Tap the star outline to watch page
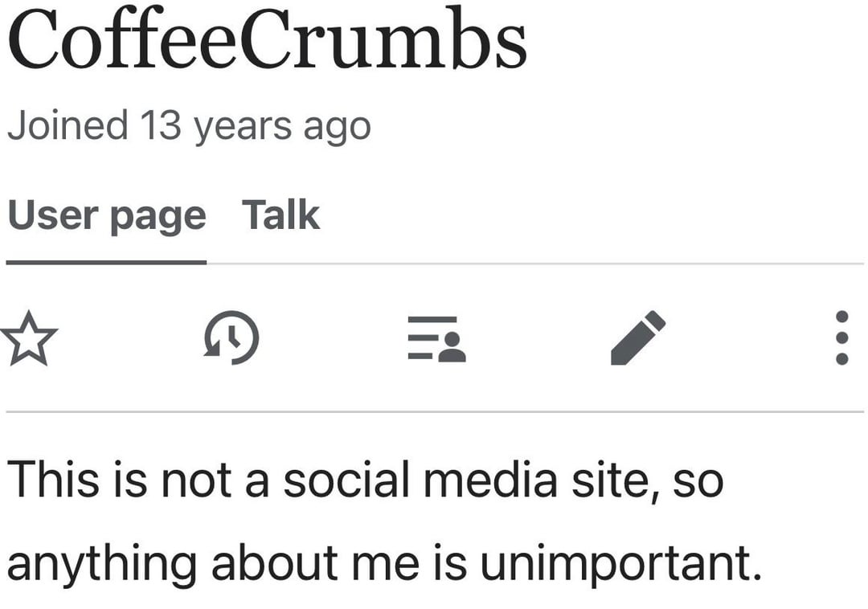The width and height of the screenshot is (868, 609). pos(29,337)
